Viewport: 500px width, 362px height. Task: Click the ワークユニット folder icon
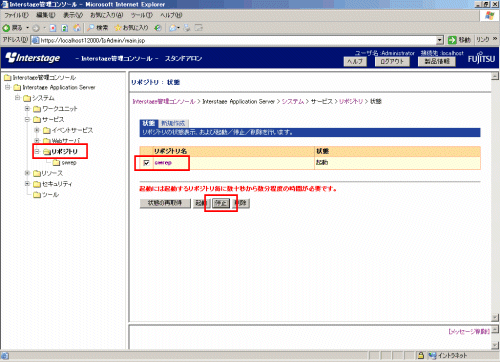(37, 109)
